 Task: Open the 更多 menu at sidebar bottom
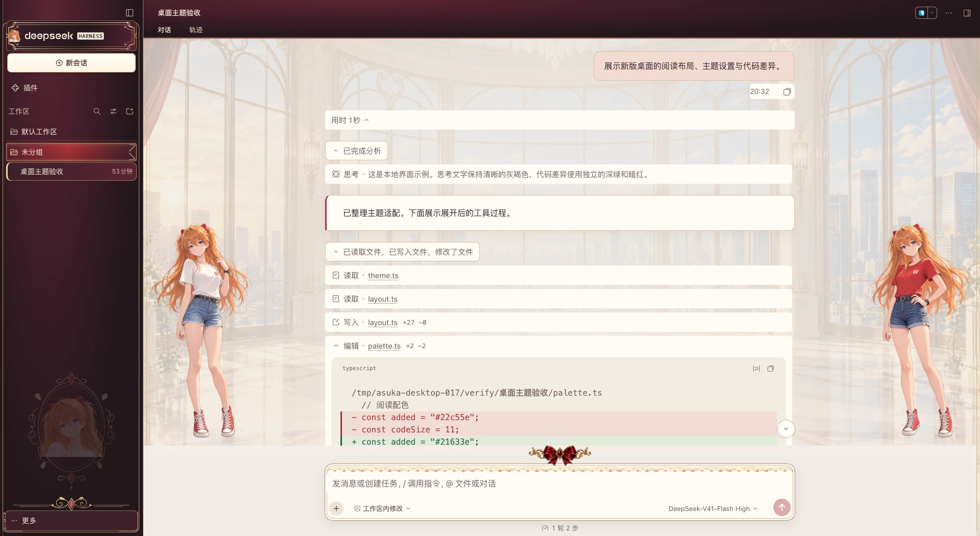point(71,521)
